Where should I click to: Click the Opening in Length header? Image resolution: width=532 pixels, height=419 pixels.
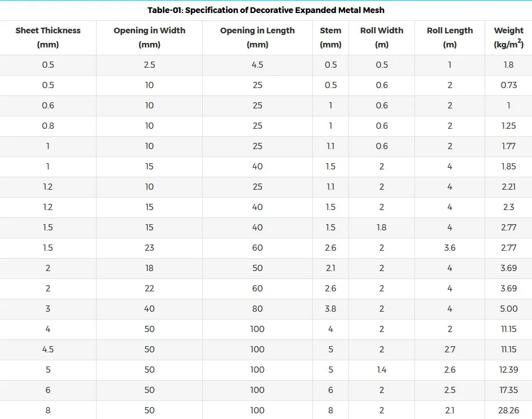click(257, 38)
